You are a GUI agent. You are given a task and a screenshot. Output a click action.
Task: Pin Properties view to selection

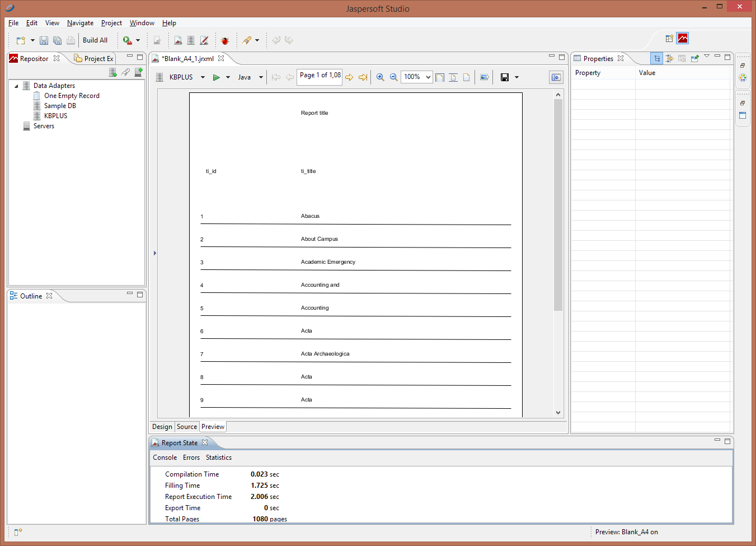coord(695,58)
